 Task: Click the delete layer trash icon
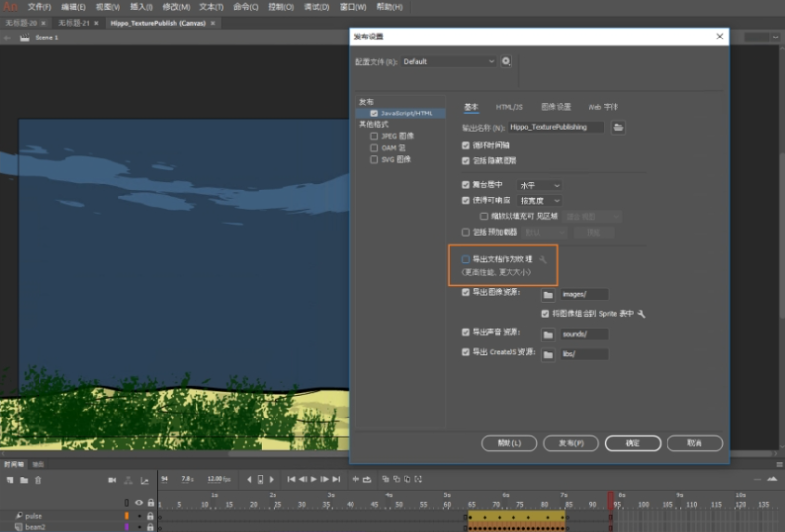point(39,480)
